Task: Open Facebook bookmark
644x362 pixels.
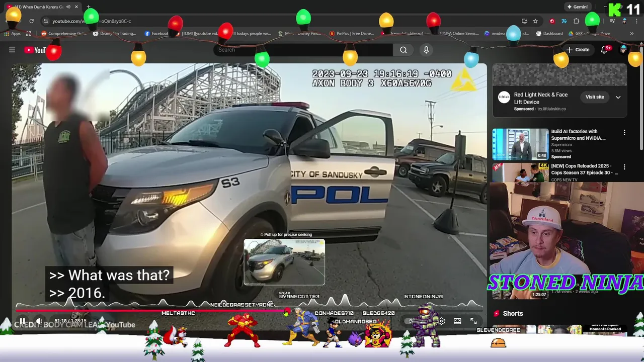Action: click(156, 34)
